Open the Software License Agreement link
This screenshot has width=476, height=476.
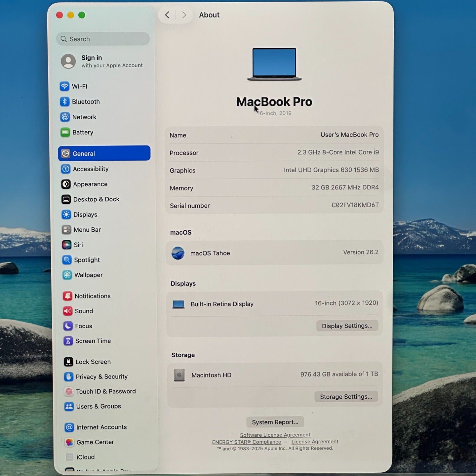(x=275, y=435)
